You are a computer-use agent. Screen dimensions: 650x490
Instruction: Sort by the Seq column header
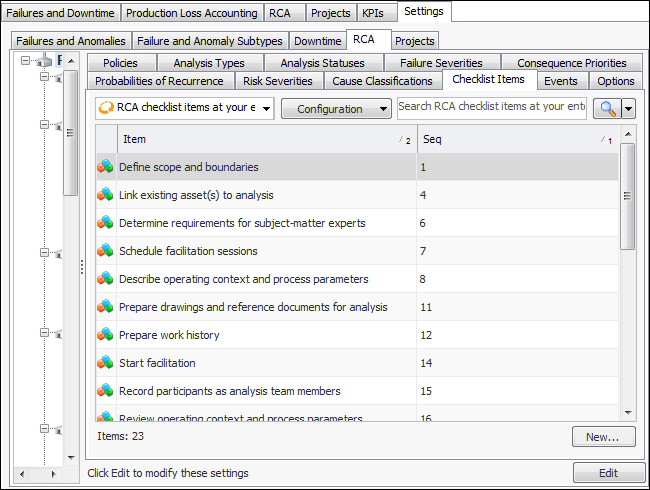click(515, 140)
